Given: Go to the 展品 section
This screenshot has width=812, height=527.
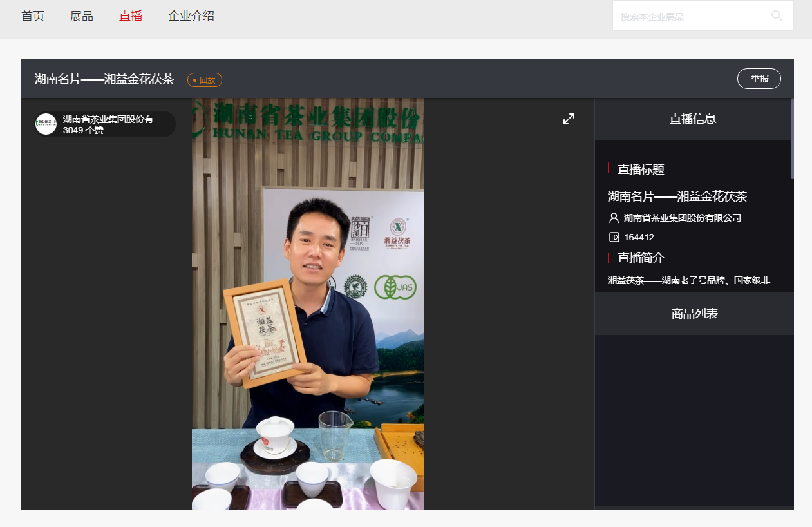Looking at the screenshot, I should (x=82, y=16).
